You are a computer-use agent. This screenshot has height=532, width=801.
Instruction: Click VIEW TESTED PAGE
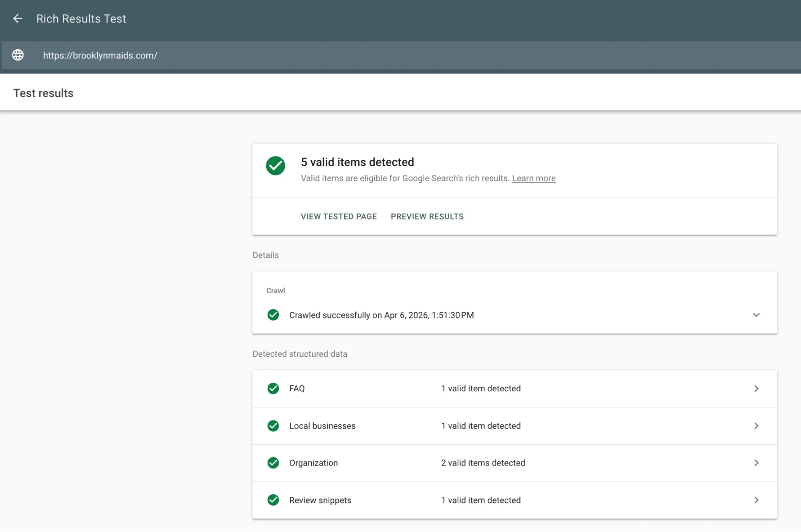click(x=339, y=216)
